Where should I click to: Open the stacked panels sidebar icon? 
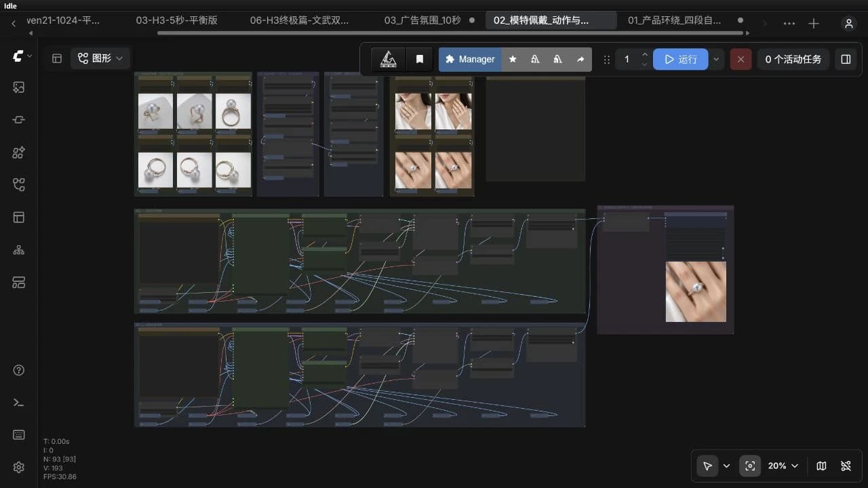pyautogui.click(x=18, y=283)
